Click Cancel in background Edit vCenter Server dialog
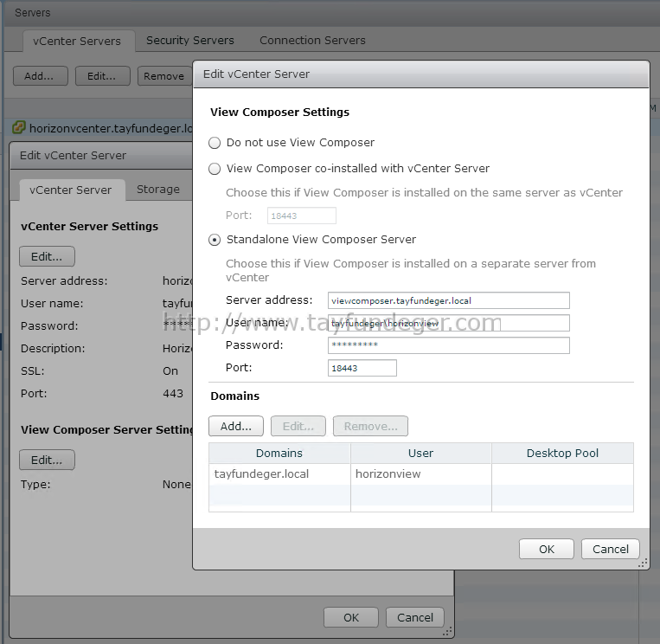660x644 pixels. (415, 617)
